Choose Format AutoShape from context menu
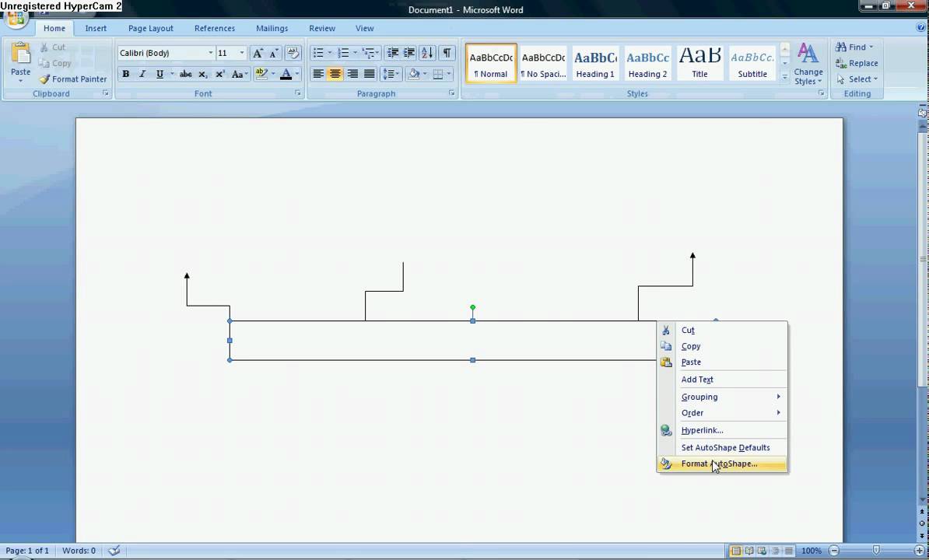 pos(722,464)
